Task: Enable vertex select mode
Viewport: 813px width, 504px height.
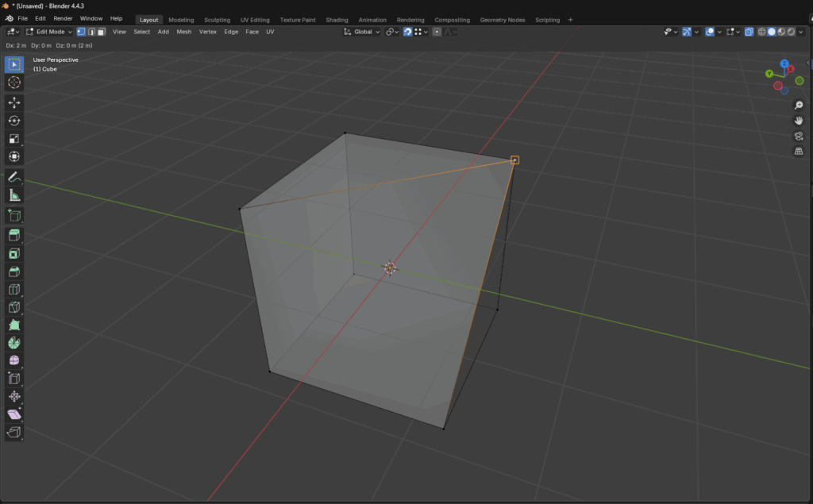Action: [x=81, y=32]
